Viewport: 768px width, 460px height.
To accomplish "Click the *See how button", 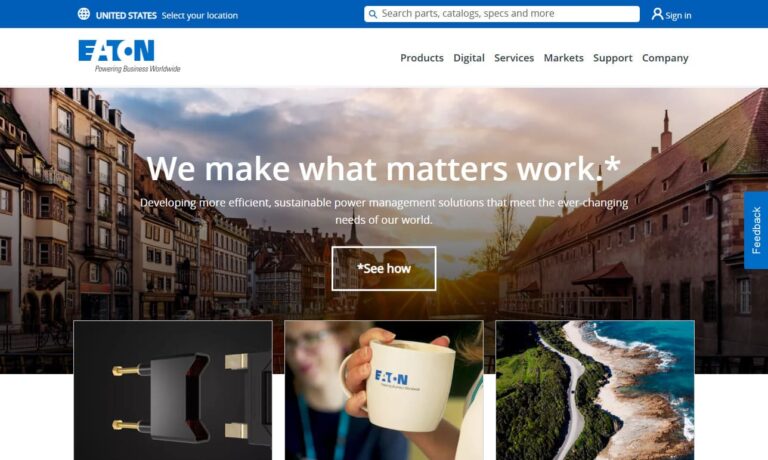I will [x=384, y=268].
